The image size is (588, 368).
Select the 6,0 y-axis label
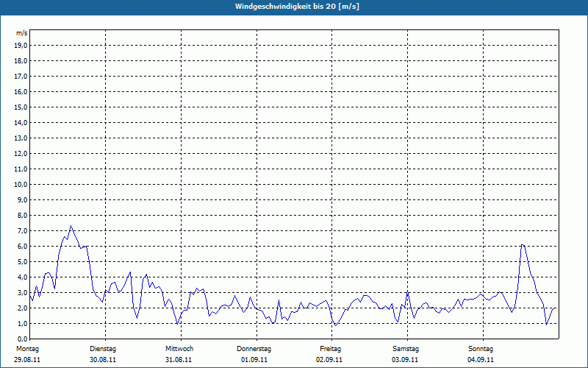(22, 246)
